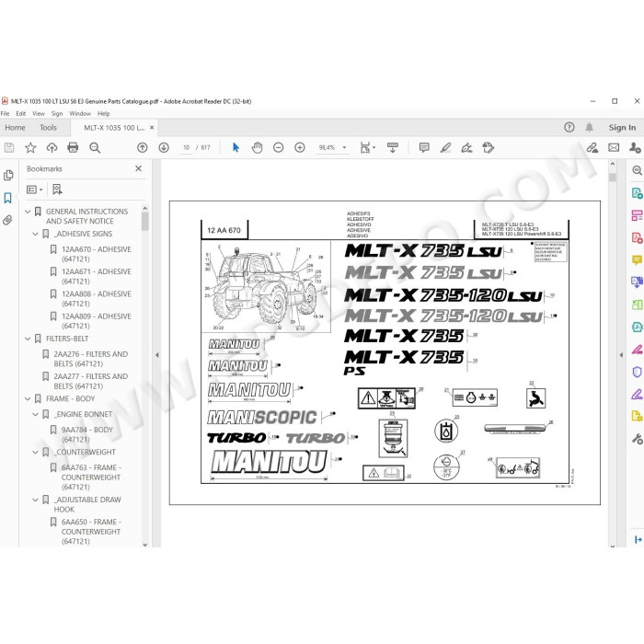
Task: Collapse left navigation pane arrow
Action: coord(157,355)
